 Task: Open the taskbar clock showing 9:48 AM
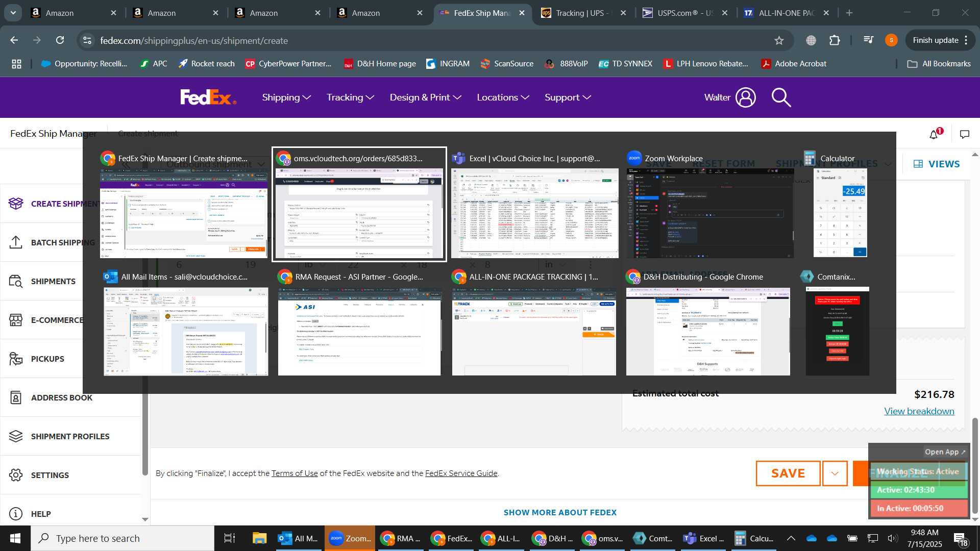[x=924, y=538]
